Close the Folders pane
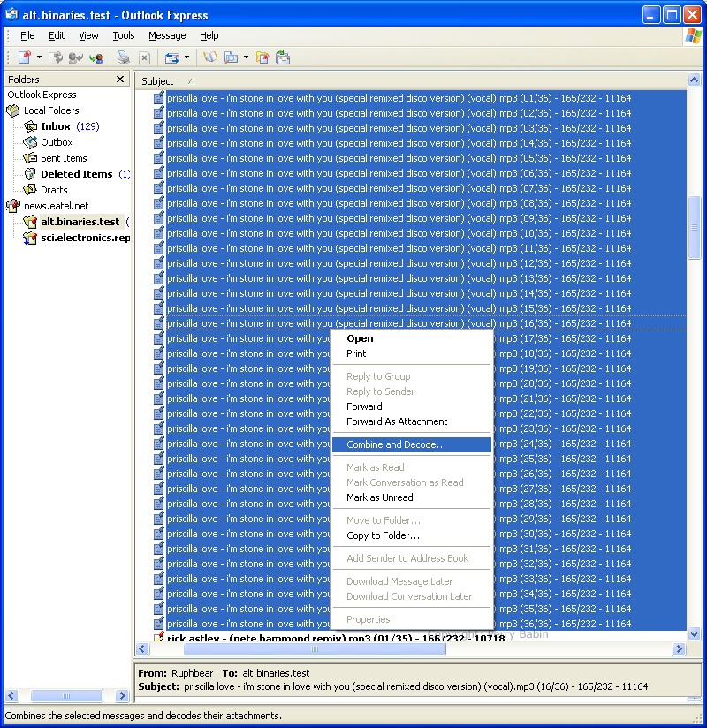The width and height of the screenshot is (707, 728). coord(120,79)
